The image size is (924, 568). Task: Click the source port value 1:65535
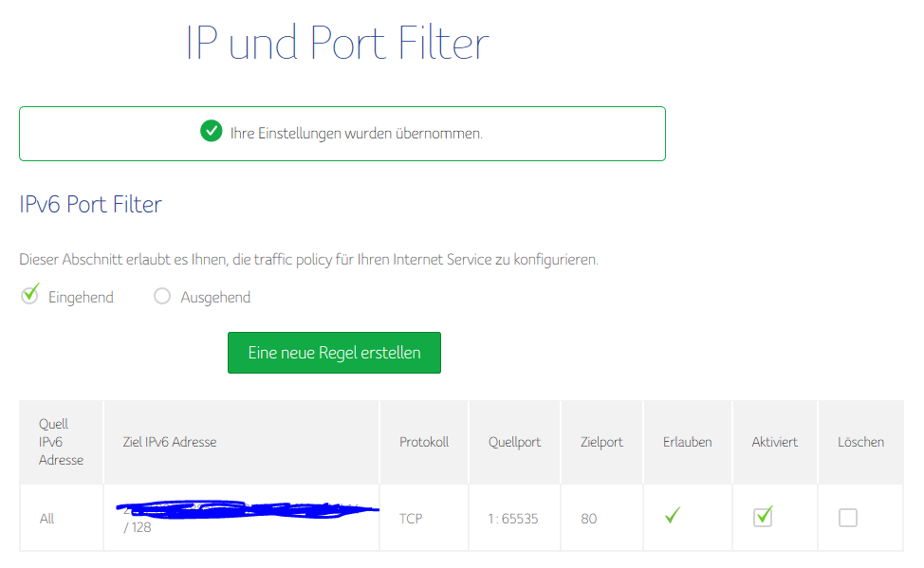[x=512, y=519]
